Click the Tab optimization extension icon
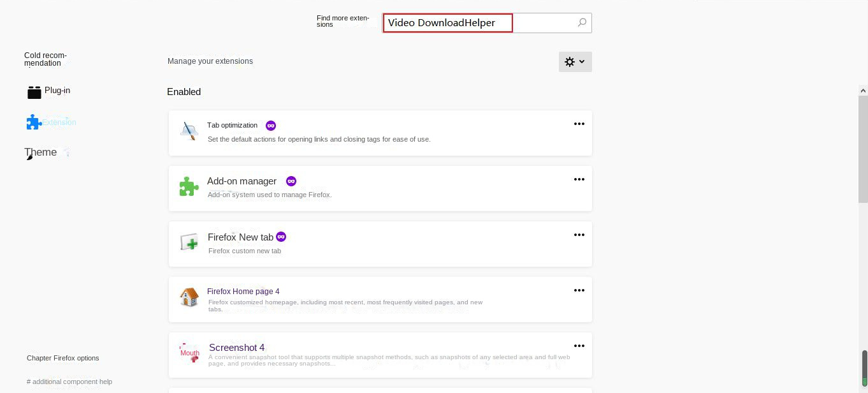 189,131
